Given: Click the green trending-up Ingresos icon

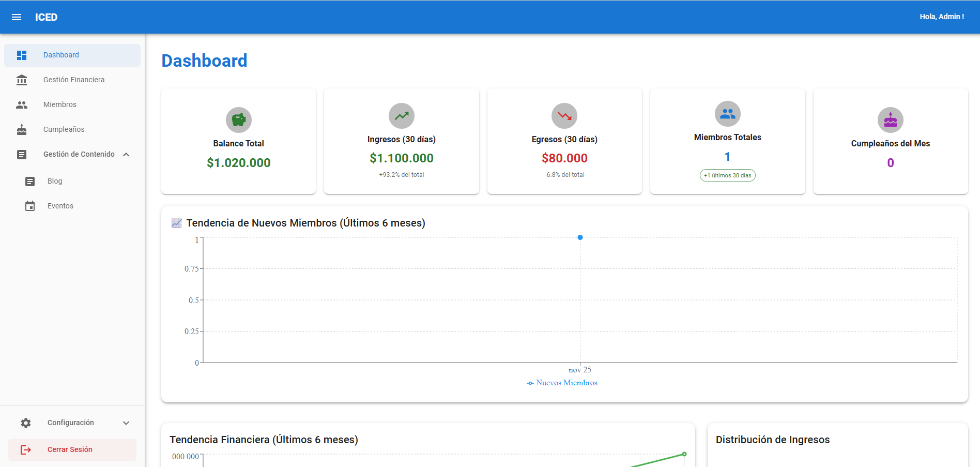Looking at the screenshot, I should (402, 116).
